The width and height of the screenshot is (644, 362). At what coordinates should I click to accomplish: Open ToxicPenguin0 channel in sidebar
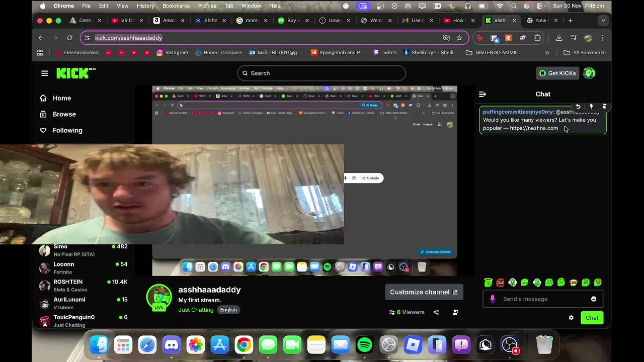pyautogui.click(x=84, y=321)
